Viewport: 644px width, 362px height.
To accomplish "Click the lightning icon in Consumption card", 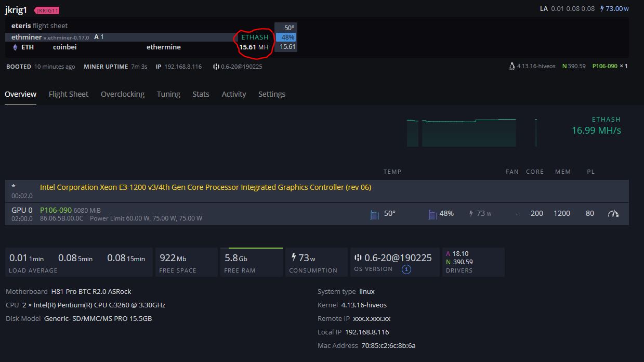I will 294,257.
